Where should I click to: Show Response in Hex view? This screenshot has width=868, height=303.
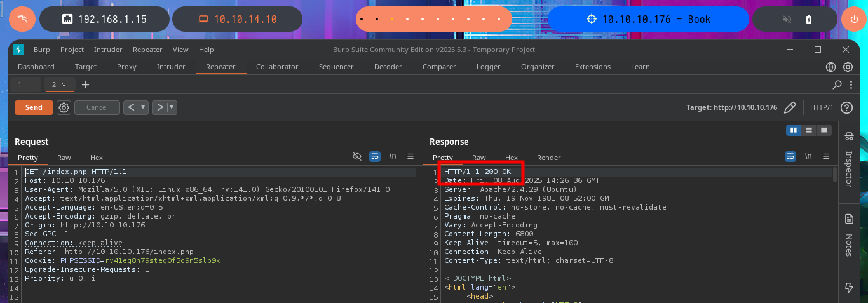pyautogui.click(x=512, y=158)
